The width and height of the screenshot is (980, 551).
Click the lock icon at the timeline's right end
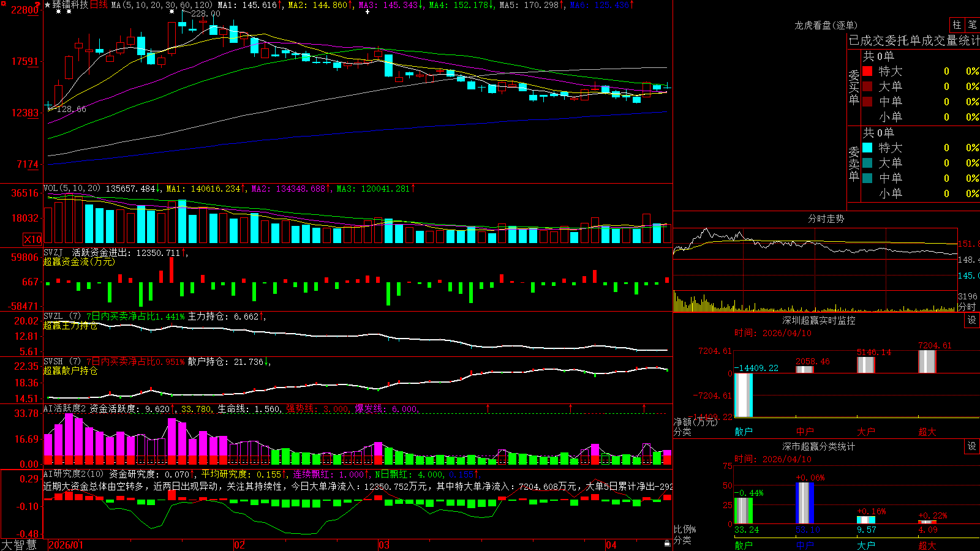pos(667,544)
